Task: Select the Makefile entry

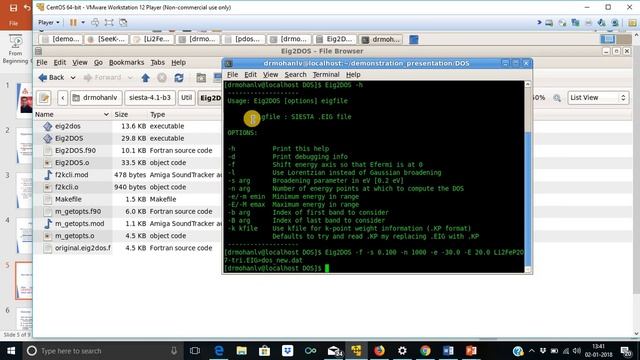Action: pyautogui.click(x=68, y=199)
